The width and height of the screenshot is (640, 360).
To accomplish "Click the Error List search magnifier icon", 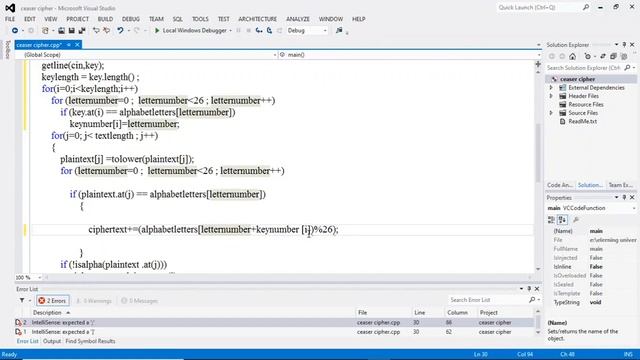I will click(532, 300).
